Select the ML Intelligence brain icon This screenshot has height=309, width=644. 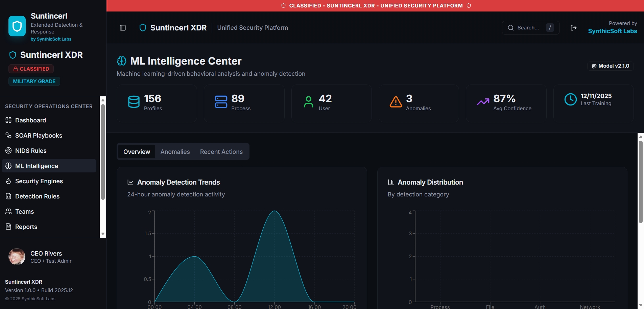[8, 166]
